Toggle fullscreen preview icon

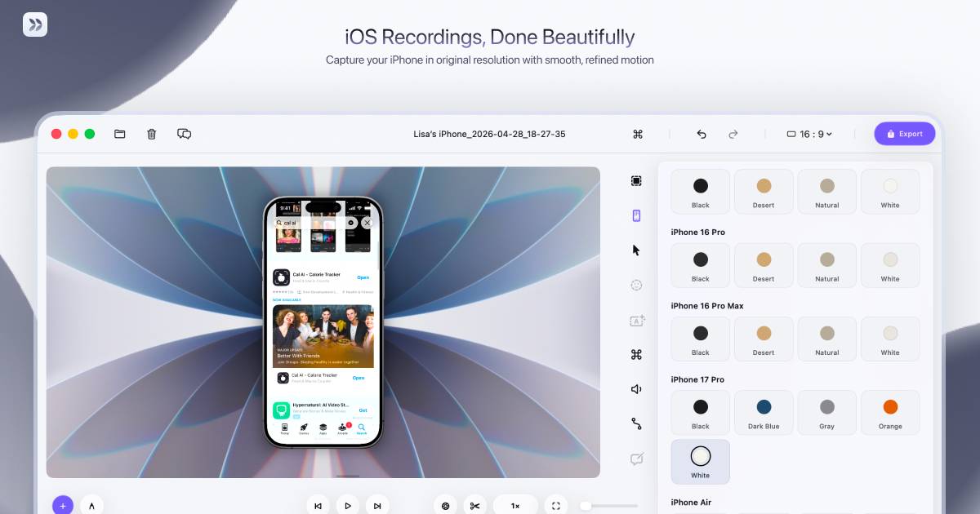click(x=555, y=506)
